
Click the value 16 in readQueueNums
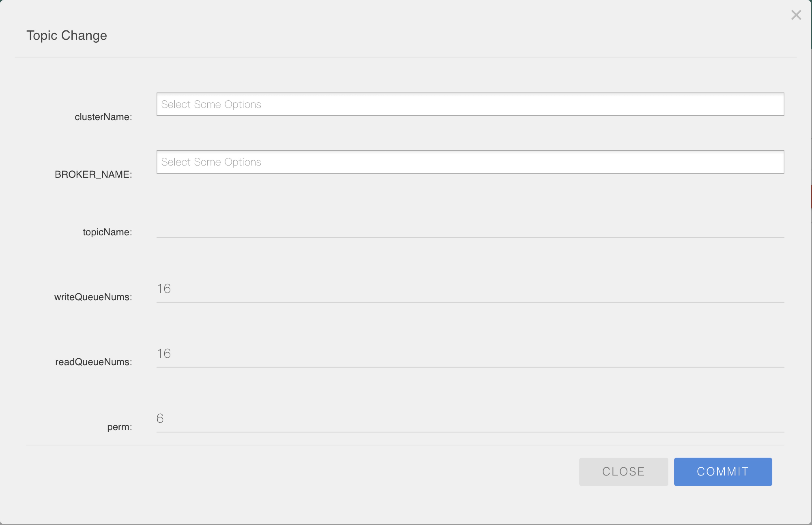tap(164, 354)
